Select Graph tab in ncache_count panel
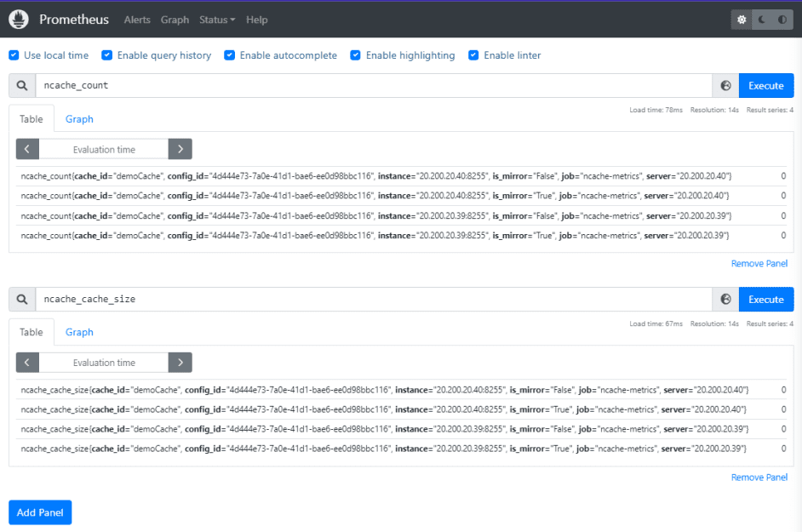802x532 pixels. (x=79, y=118)
